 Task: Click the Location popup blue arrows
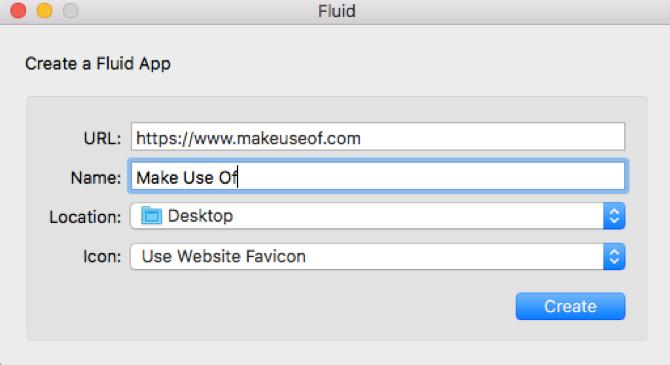pyautogui.click(x=614, y=216)
